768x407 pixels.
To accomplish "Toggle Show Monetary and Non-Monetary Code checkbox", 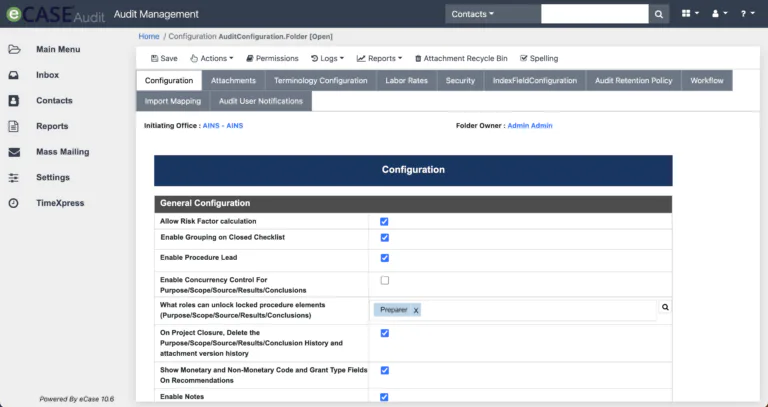I will tap(384, 371).
